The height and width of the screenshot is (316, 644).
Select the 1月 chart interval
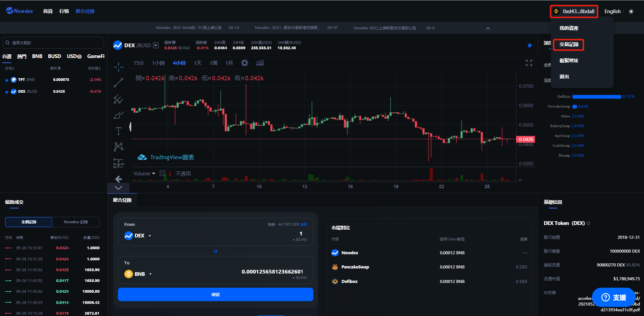229,63
